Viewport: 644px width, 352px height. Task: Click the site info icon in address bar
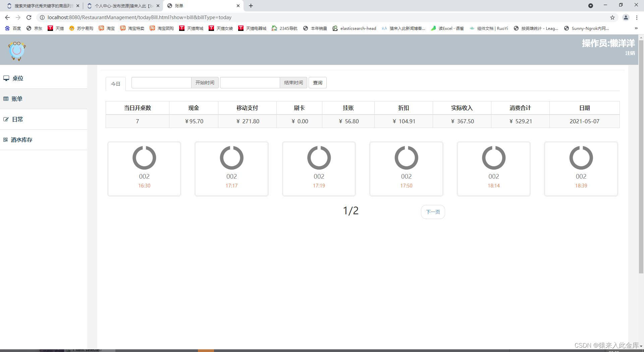pos(42,17)
